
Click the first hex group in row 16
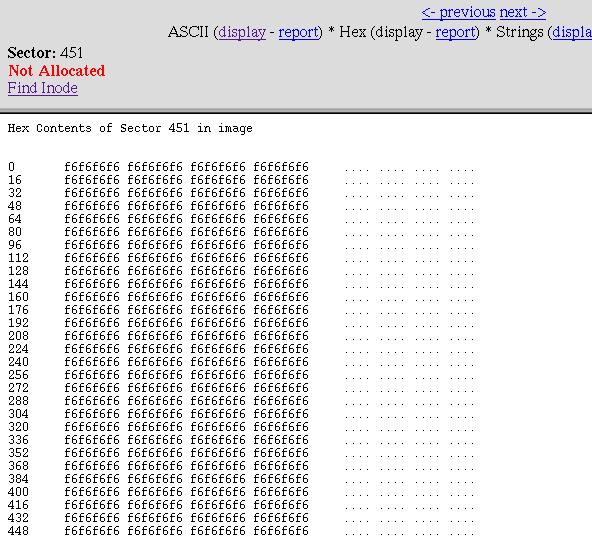click(92, 180)
